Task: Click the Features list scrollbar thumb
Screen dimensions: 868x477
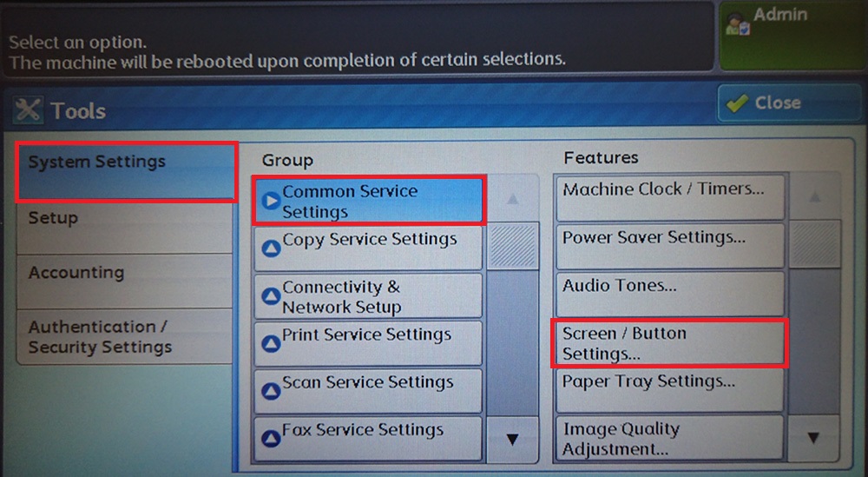Action: [x=813, y=243]
